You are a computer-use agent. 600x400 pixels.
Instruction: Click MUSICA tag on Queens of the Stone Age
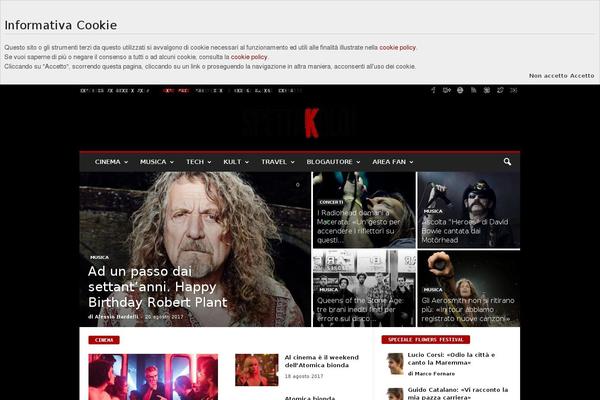[328, 290]
